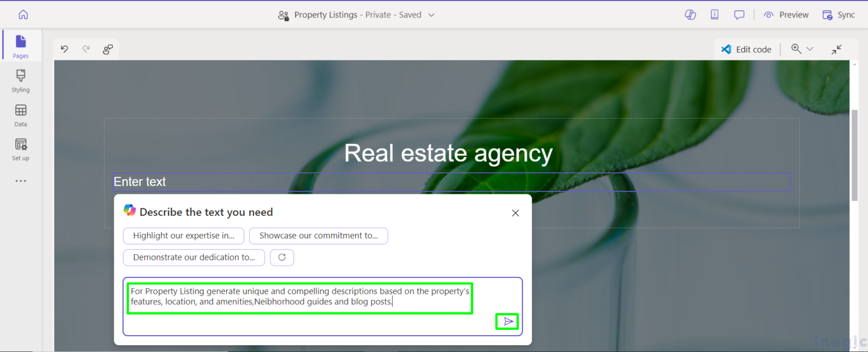The image size is (868, 352).
Task: Refresh the Copilot prompt suggestions
Action: pyautogui.click(x=282, y=257)
